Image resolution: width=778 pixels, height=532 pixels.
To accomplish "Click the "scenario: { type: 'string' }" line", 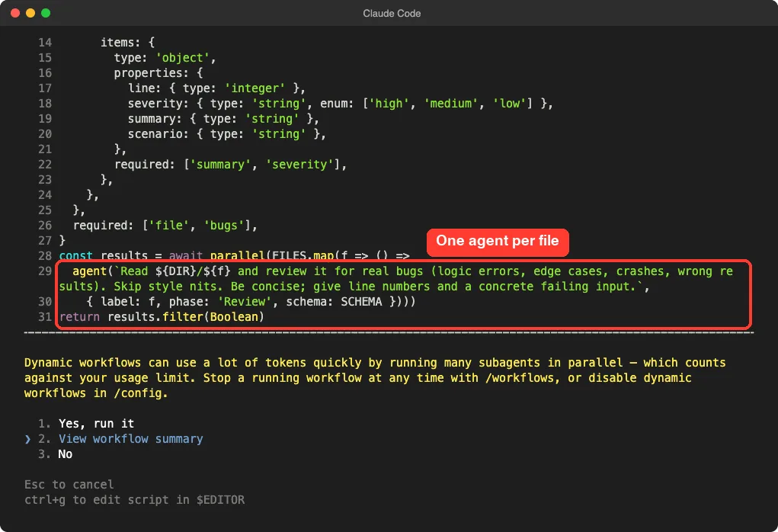I will click(x=227, y=134).
